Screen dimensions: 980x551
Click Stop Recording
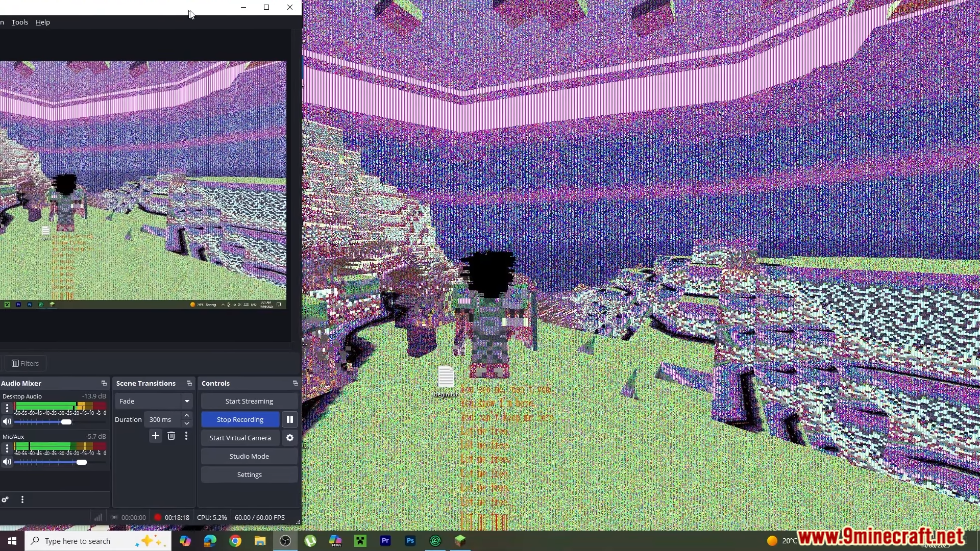[x=240, y=419]
